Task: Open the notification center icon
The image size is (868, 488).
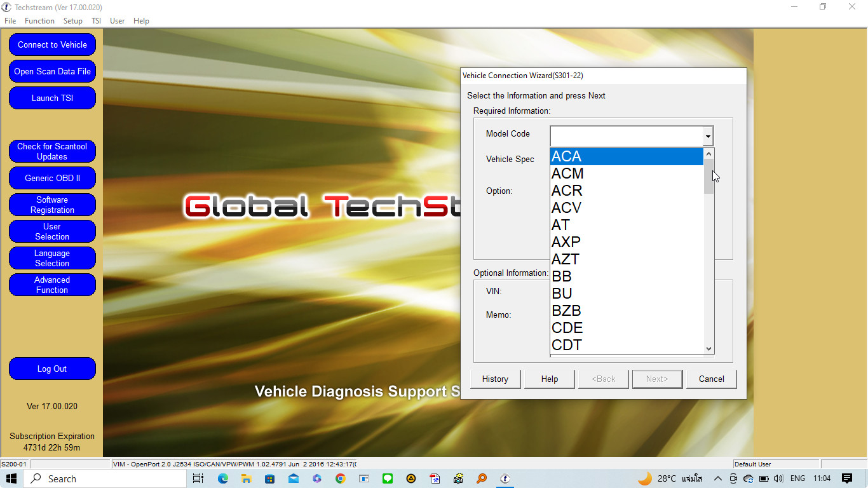Action: click(846, 478)
